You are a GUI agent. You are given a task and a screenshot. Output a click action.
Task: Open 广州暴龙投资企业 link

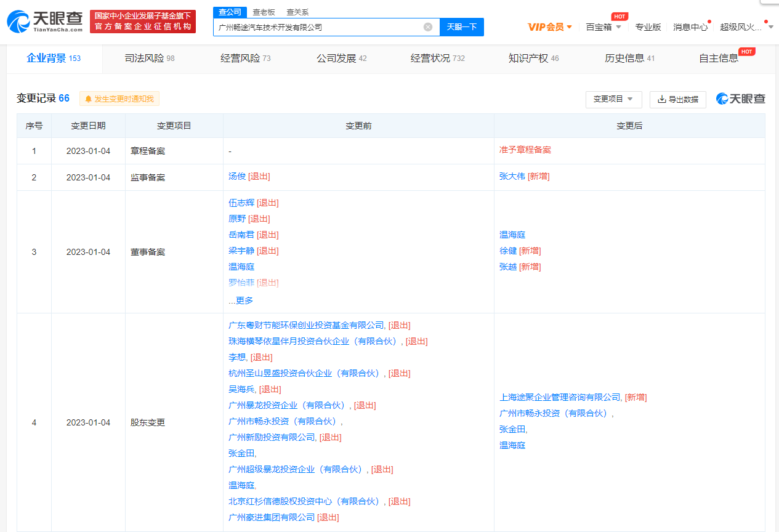coord(288,405)
